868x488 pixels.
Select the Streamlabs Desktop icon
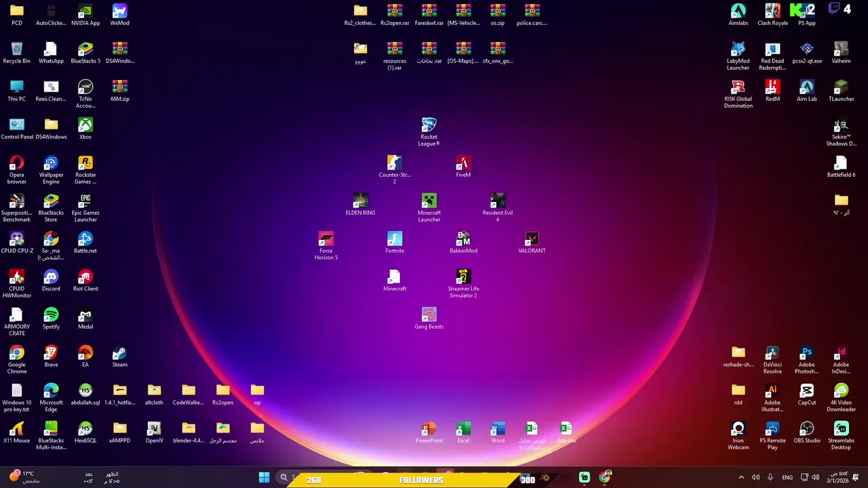(x=841, y=435)
